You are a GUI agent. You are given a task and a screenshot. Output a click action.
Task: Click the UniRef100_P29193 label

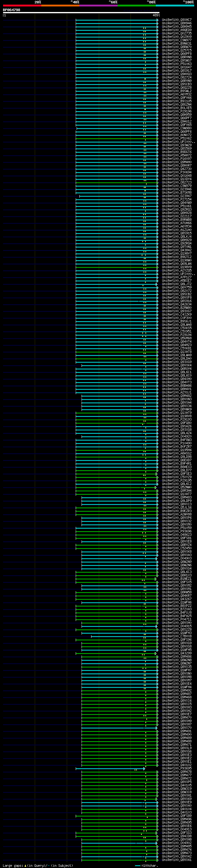[177, 419]
